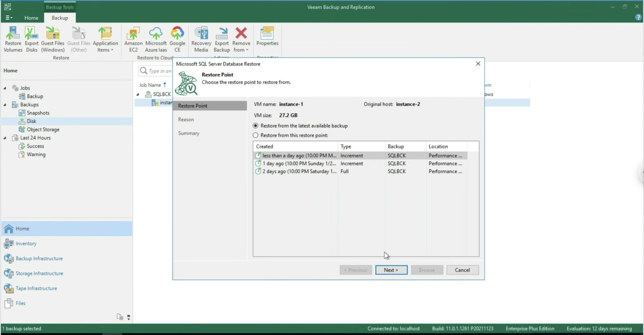Open the Files navigation view
The image size is (644, 335).
[x=67, y=303]
